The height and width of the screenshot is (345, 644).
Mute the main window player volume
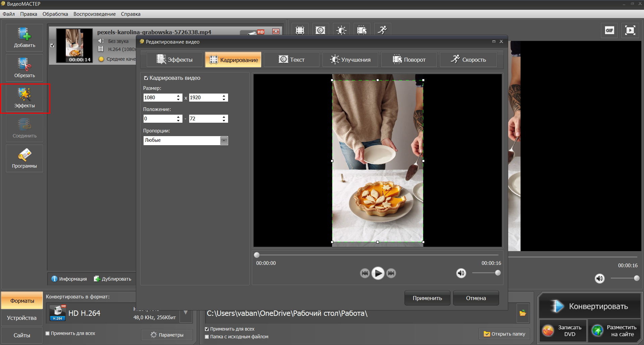(600, 278)
